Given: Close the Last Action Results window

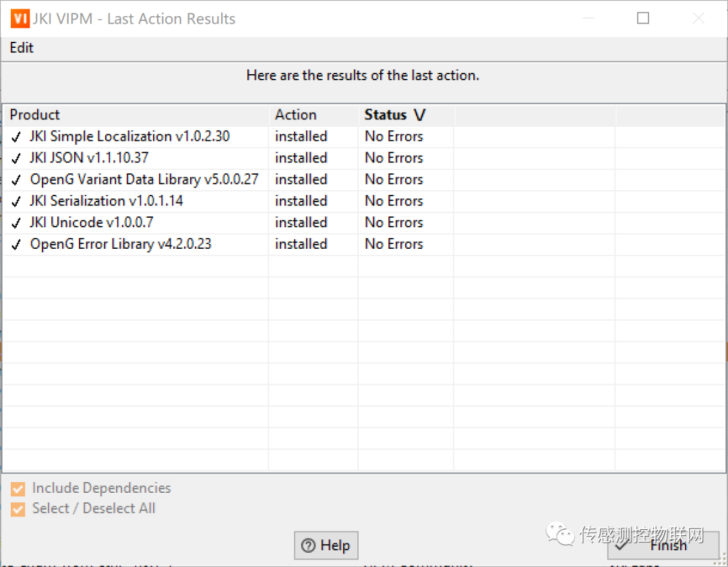Looking at the screenshot, I should (x=698, y=18).
